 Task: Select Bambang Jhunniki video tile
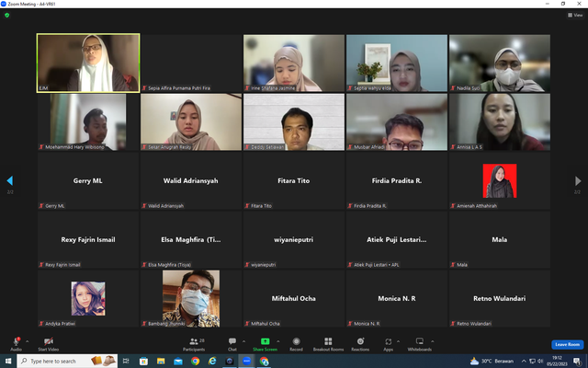pos(191,298)
